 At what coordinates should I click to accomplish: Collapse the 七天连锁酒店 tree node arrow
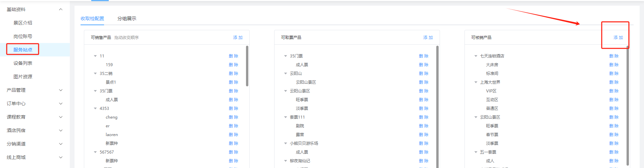point(476,56)
